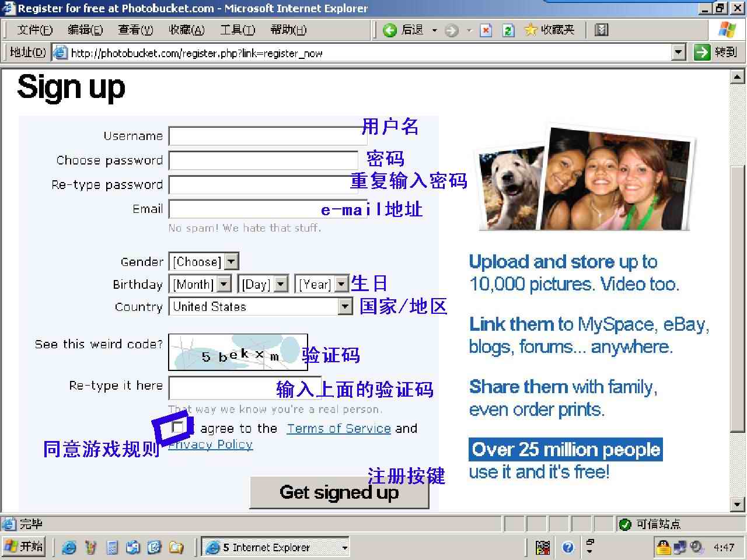
Task: Click the help question mark tray icon
Action: click(568, 547)
